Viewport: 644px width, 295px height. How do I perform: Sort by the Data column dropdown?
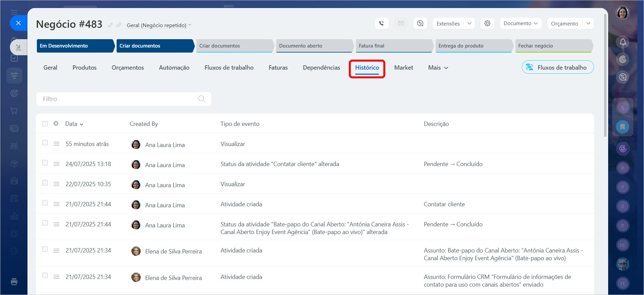[74, 124]
